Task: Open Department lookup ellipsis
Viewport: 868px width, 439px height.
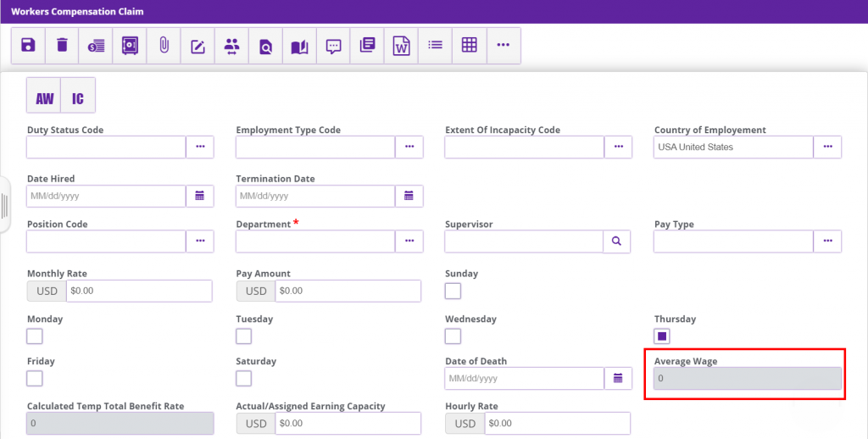Action: coord(409,241)
